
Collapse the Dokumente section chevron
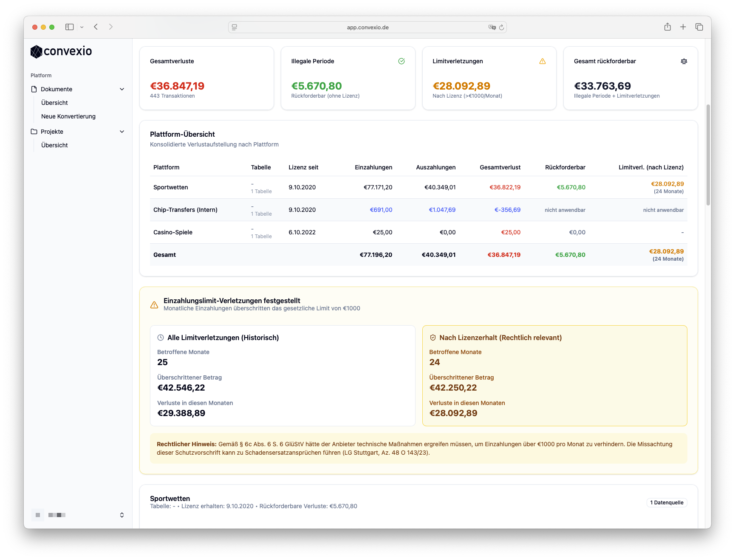coord(122,89)
